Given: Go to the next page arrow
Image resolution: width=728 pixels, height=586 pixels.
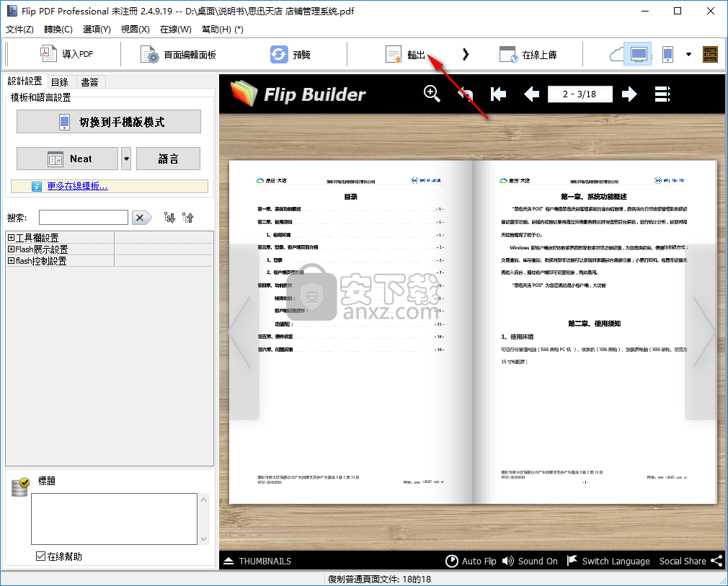Looking at the screenshot, I should click(629, 94).
